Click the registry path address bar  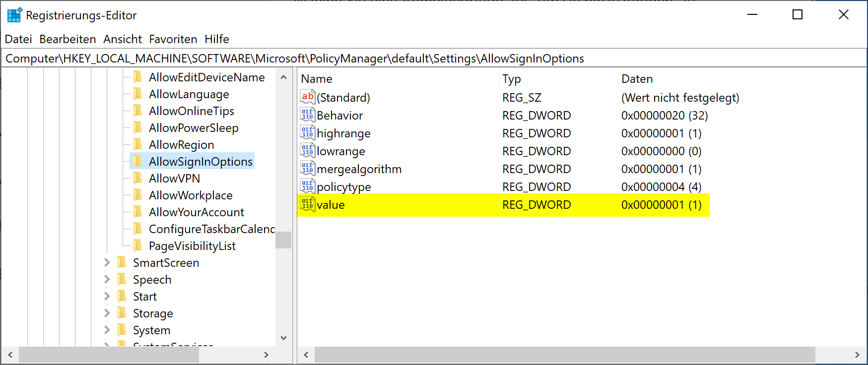pyautogui.click(x=434, y=59)
